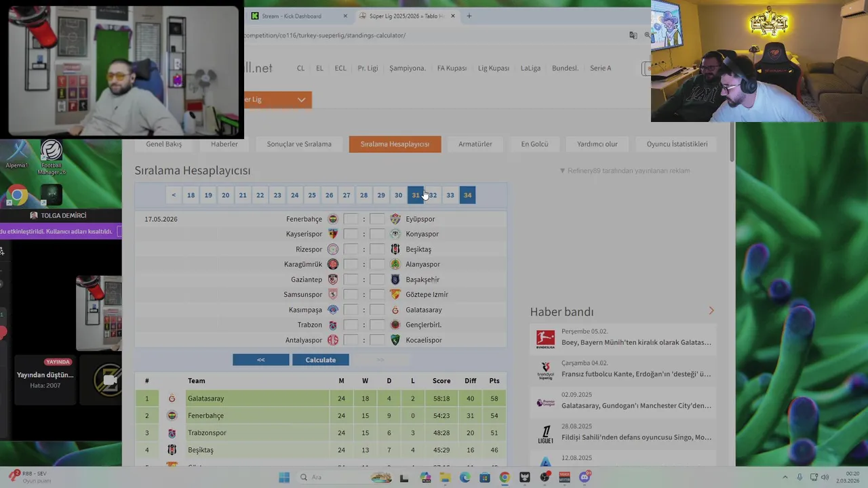Click the Alanyaspor club logo
868x488 pixels.
coord(395,264)
